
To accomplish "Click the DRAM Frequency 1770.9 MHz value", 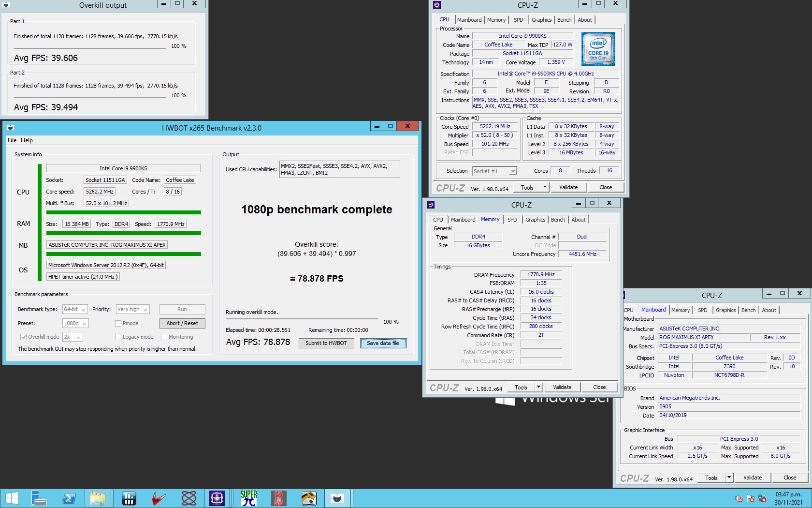I will pyautogui.click(x=541, y=274).
